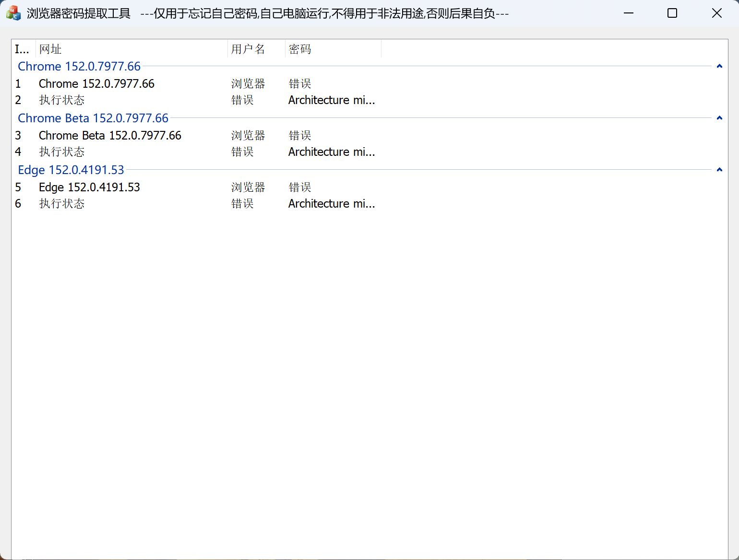Select row 3 "Chrome Beta 152.0.7977.66" cell
The width and height of the screenshot is (739, 560).
click(x=110, y=135)
